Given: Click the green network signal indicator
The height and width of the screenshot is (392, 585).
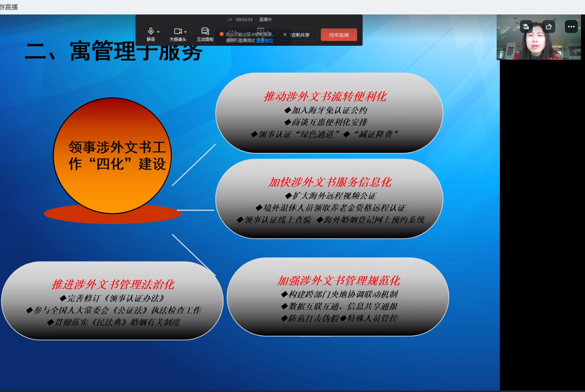Looking at the screenshot, I should pyautogui.click(x=230, y=19).
